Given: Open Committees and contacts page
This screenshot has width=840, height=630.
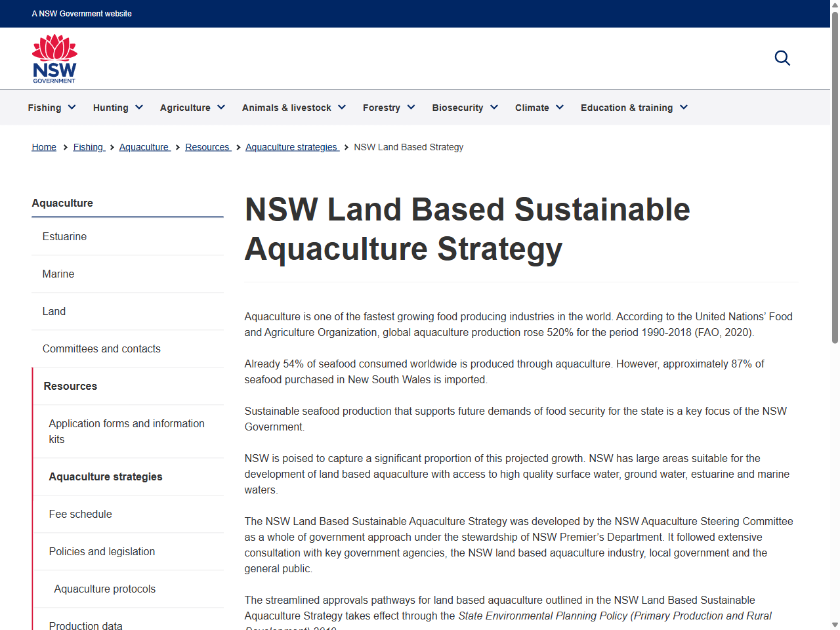Looking at the screenshot, I should click(101, 348).
